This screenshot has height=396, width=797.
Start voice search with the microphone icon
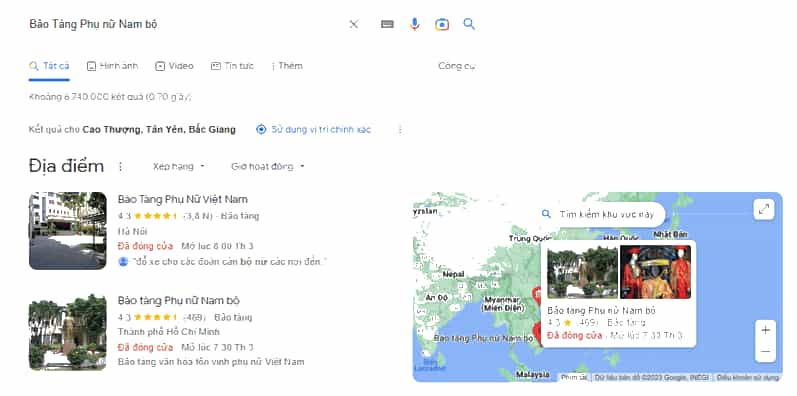(415, 24)
